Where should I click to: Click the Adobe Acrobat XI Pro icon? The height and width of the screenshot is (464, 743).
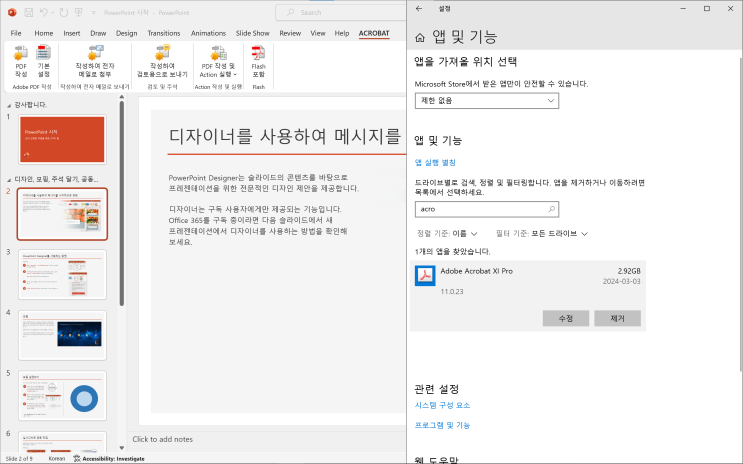(x=425, y=275)
